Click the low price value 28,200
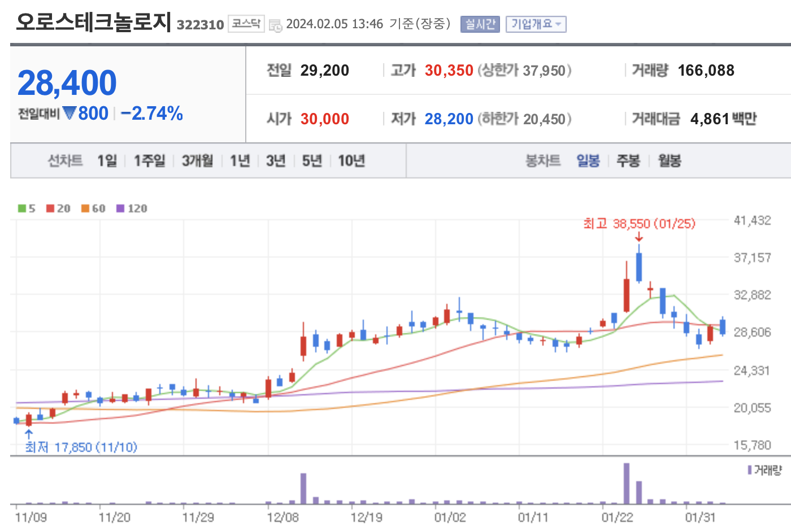The image size is (791, 532). [x=449, y=119]
